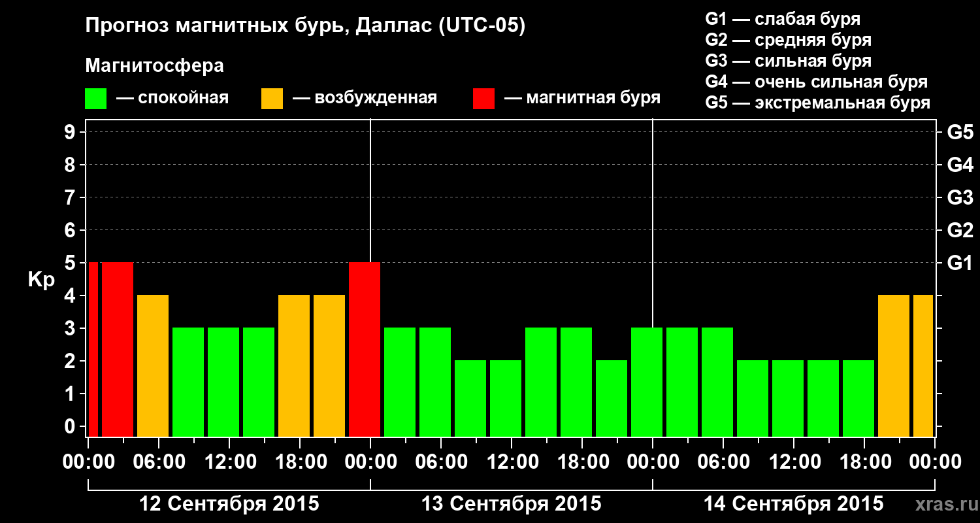Click the right-axis 'G5' label
This screenshot has width=980, height=523.
click(x=960, y=132)
